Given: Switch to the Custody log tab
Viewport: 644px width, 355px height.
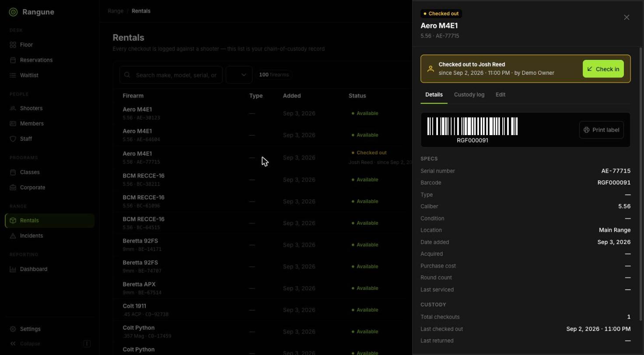Looking at the screenshot, I should (x=469, y=94).
